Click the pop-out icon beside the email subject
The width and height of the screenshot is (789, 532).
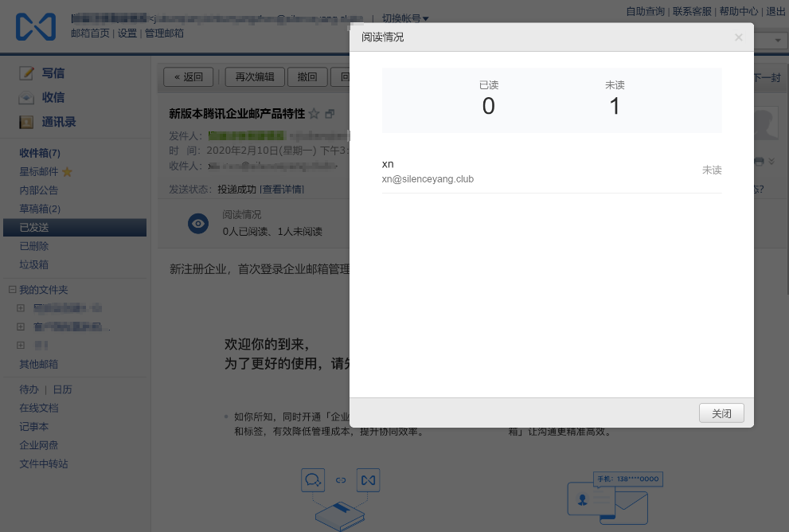point(330,113)
